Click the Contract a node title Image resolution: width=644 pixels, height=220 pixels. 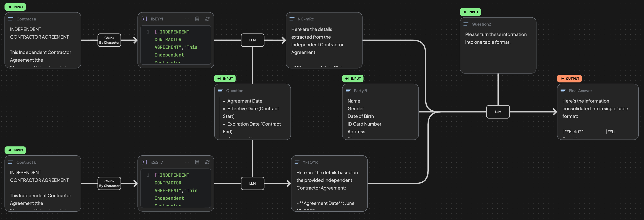pos(26,19)
